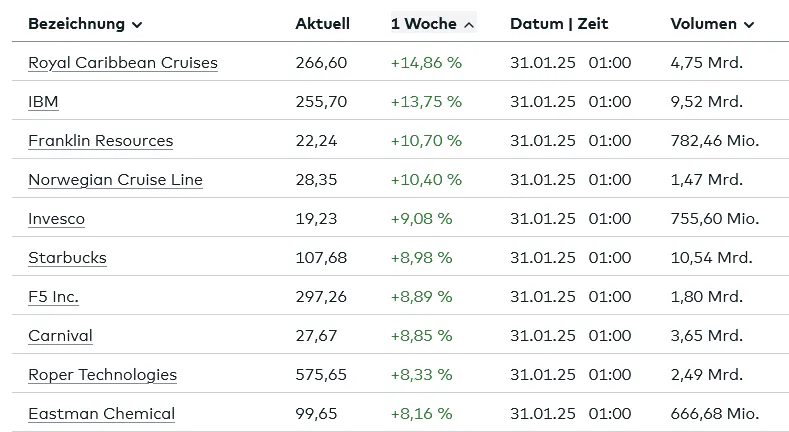
Task: Click the +14,86 % weekly change value
Action: click(426, 63)
